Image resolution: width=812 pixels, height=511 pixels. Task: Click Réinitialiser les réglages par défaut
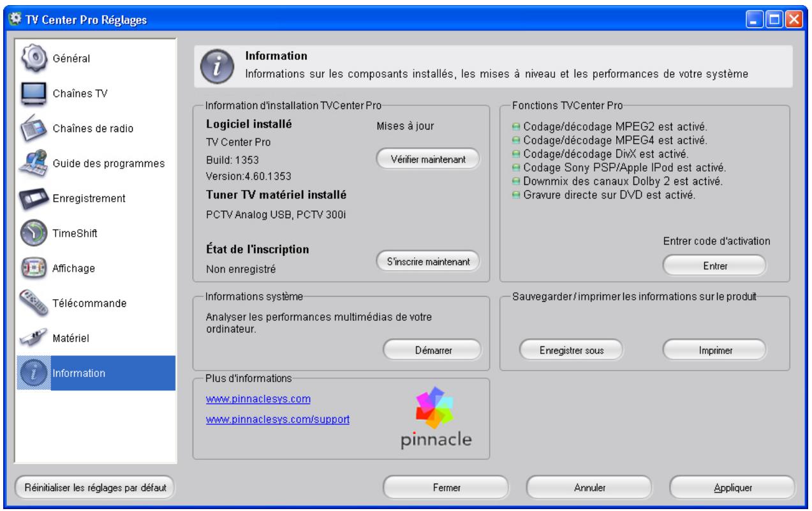(94, 488)
